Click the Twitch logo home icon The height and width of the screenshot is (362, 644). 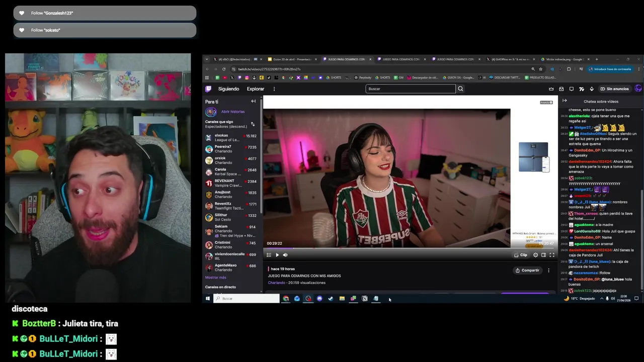point(208,89)
